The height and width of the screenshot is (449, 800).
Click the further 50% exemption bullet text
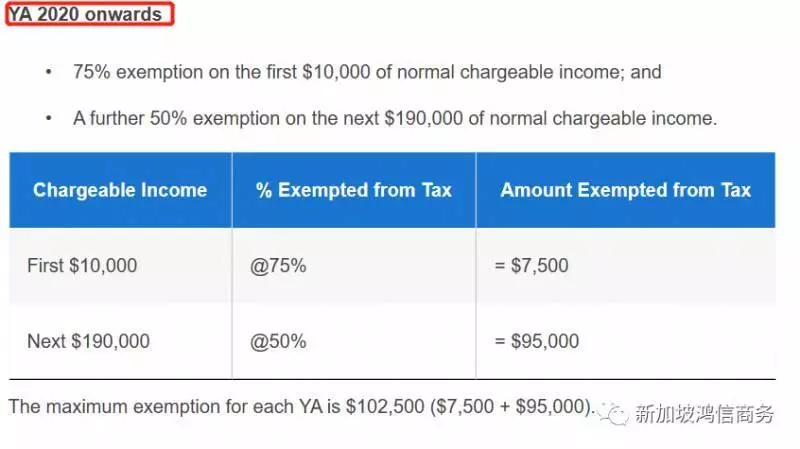click(395, 118)
